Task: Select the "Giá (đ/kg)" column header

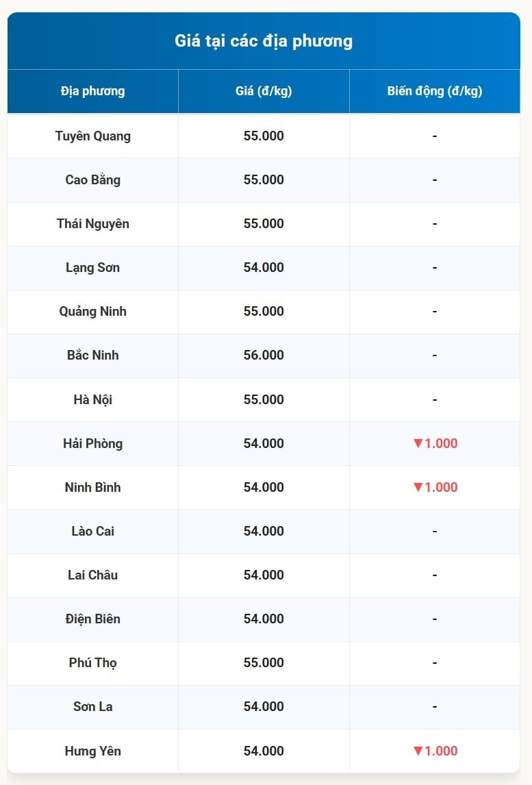Action: (x=264, y=91)
